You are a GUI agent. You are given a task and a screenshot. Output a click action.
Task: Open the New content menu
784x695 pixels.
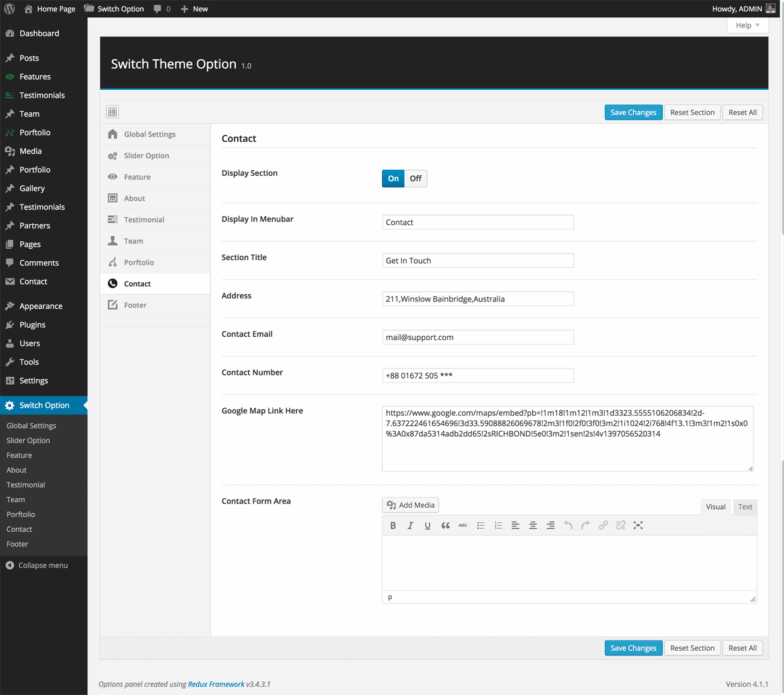[x=194, y=9]
